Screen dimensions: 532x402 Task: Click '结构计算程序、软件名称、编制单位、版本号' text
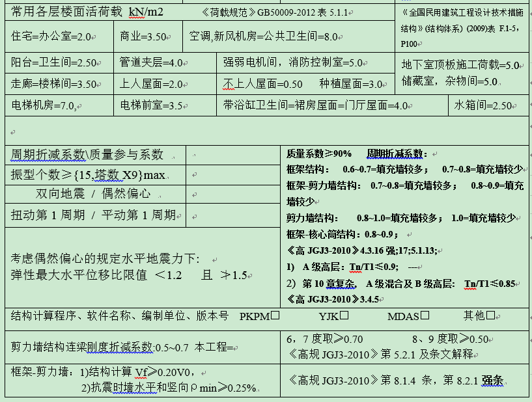(x=120, y=316)
